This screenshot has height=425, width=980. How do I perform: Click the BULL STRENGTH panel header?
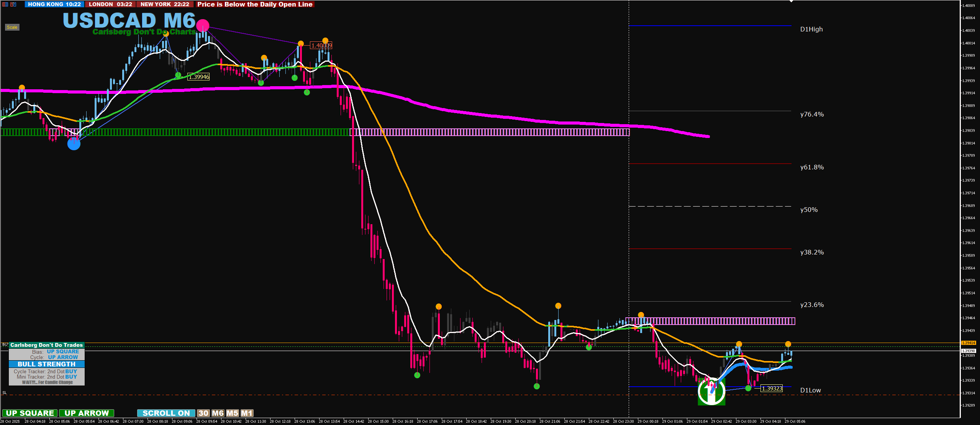(47, 364)
